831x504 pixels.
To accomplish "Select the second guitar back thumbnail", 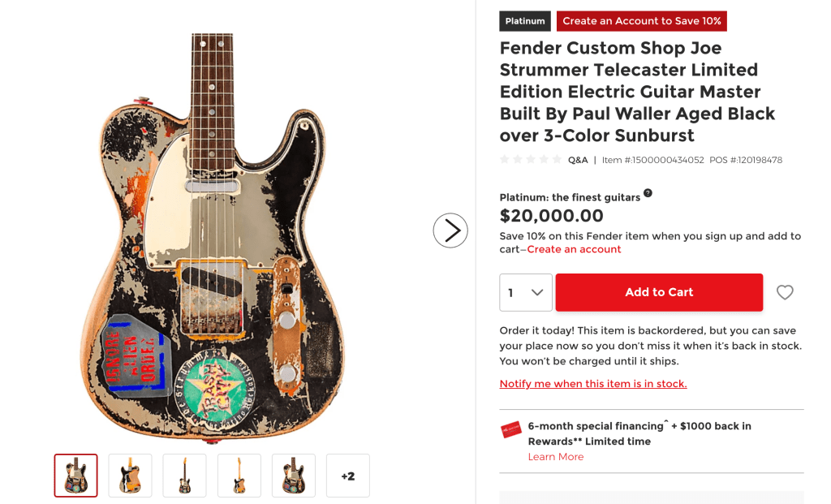I will tap(131, 476).
